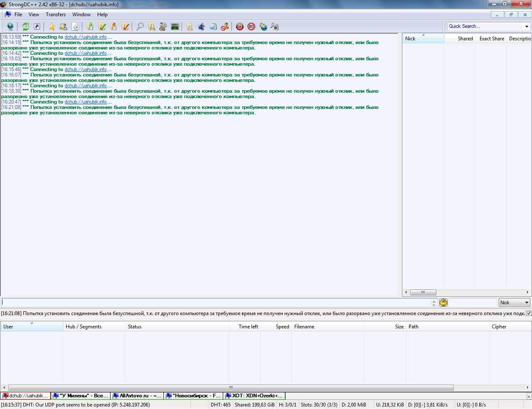Open the Public Hubs globe icon
This screenshot has height=409, width=532.
pos(10,27)
